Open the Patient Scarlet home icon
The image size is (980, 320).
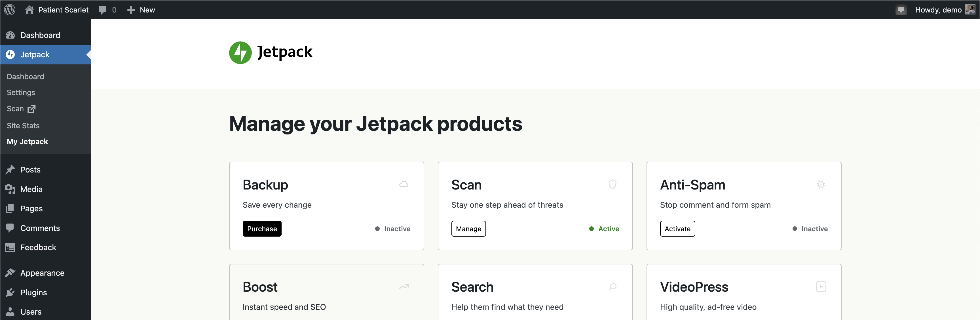click(29, 10)
